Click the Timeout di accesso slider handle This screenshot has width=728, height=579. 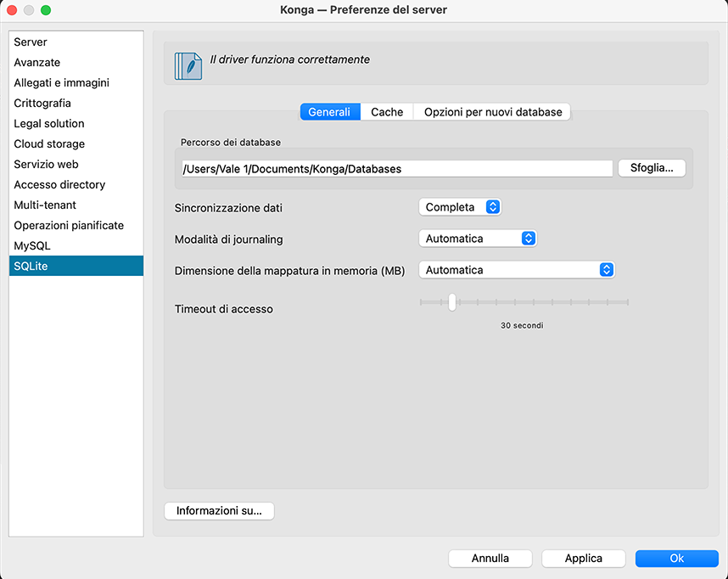click(452, 302)
